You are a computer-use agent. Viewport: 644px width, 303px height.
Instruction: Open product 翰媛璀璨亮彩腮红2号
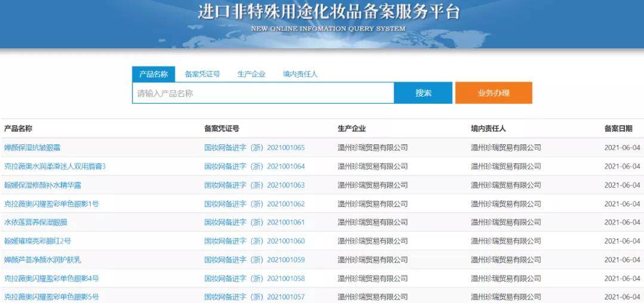click(38, 241)
